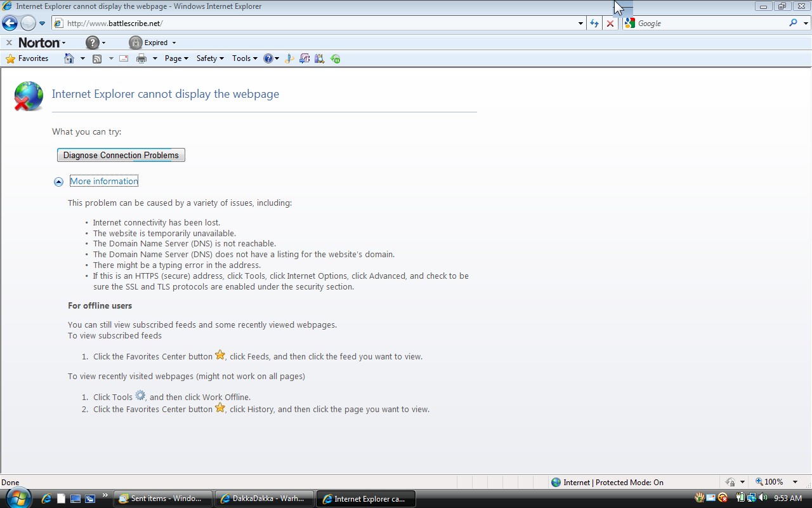Open the search provider dropdown arrow
The height and width of the screenshot is (508, 812).
click(806, 23)
